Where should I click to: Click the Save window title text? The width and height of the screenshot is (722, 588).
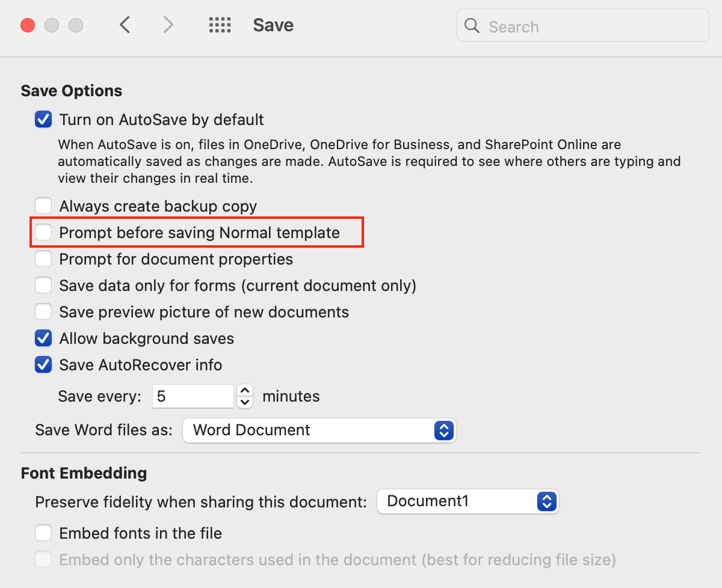(x=273, y=25)
